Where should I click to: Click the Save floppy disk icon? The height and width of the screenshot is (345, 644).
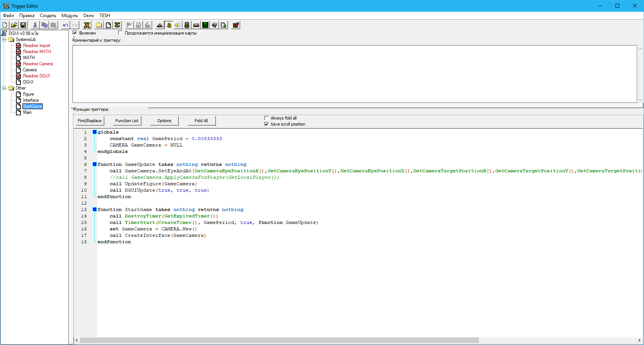coord(23,25)
